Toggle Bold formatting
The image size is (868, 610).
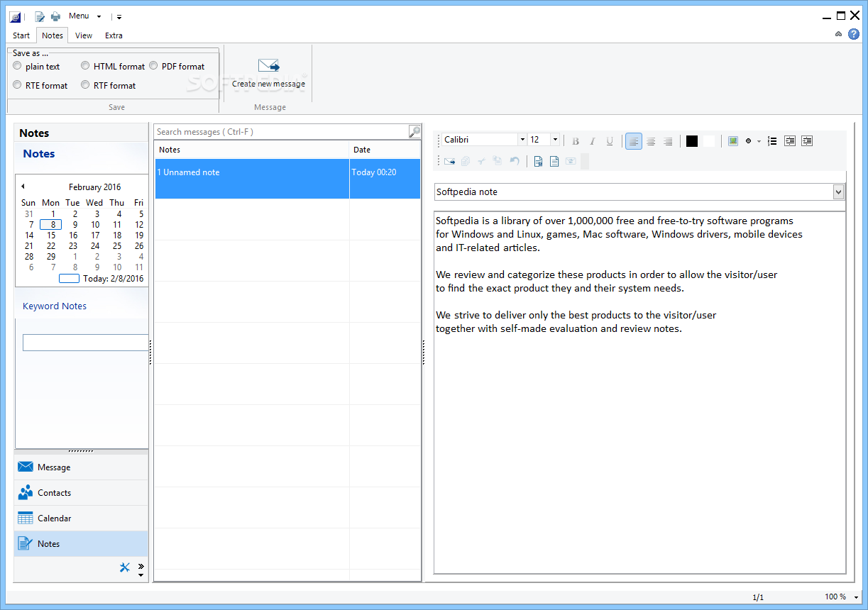pyautogui.click(x=576, y=141)
